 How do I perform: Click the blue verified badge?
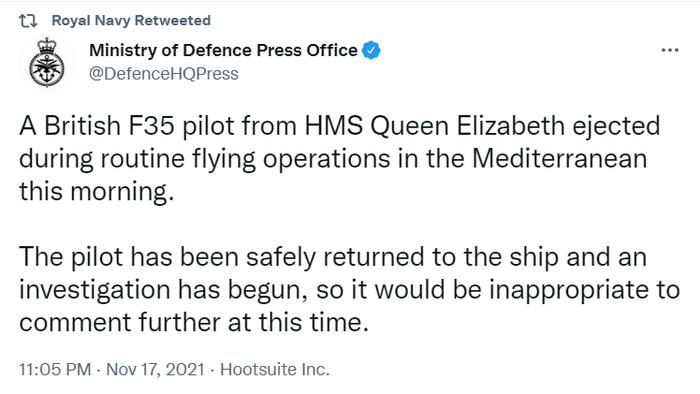[x=371, y=50]
